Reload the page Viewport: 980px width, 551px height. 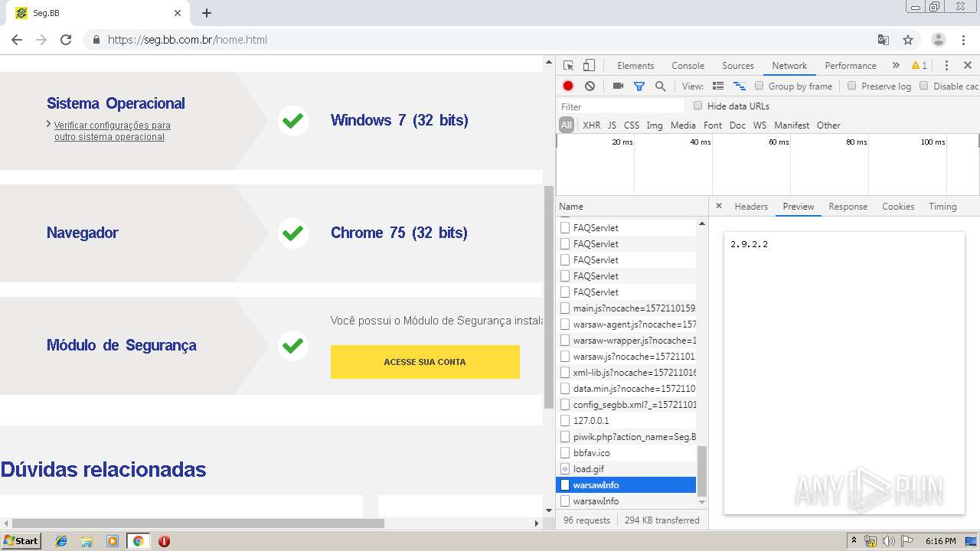tap(66, 40)
